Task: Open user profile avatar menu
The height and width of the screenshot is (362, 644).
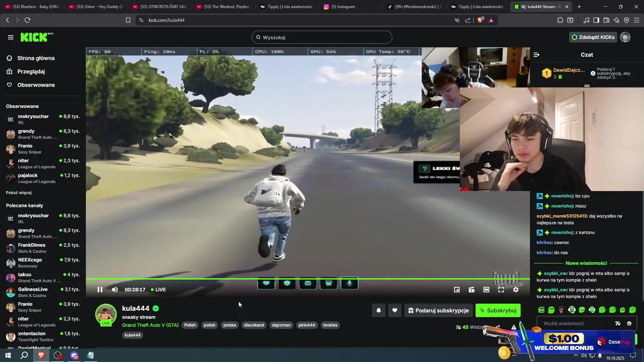Action: [x=625, y=37]
